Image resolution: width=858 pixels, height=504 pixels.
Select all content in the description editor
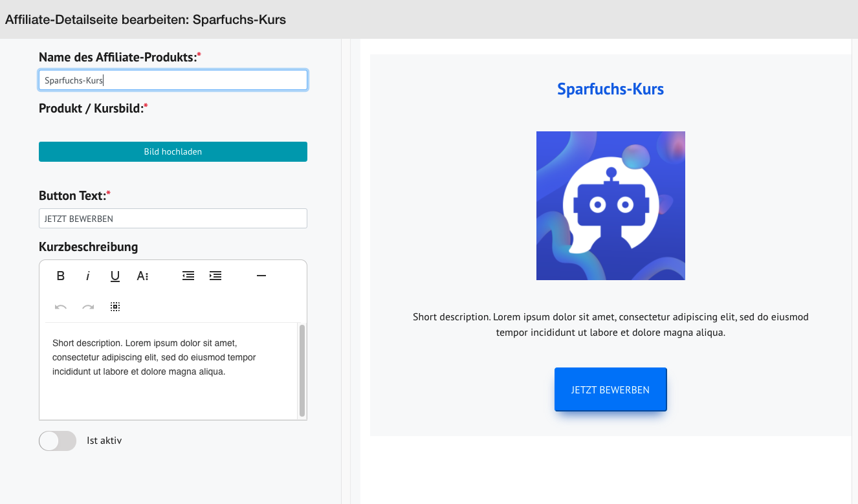tap(115, 307)
